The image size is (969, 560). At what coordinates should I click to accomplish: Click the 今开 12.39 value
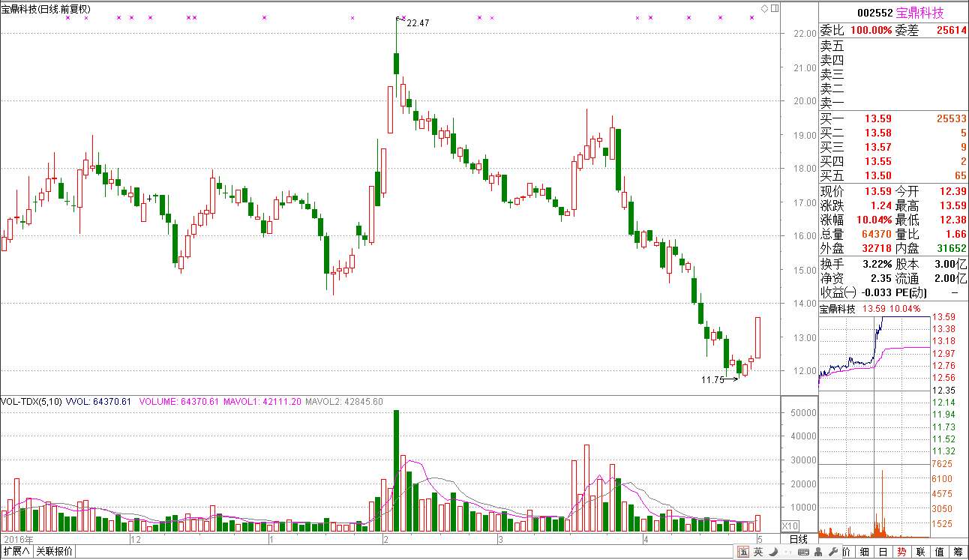pos(953,192)
